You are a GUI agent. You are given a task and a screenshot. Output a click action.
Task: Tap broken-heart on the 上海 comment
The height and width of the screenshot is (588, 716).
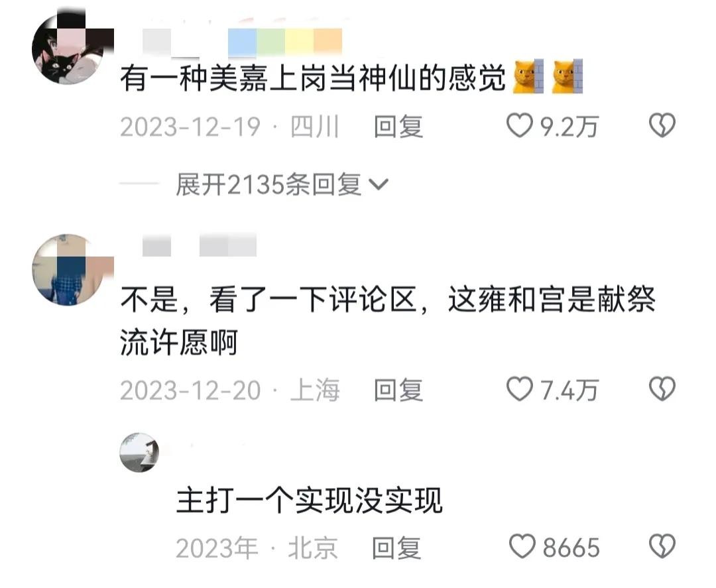[662, 389]
